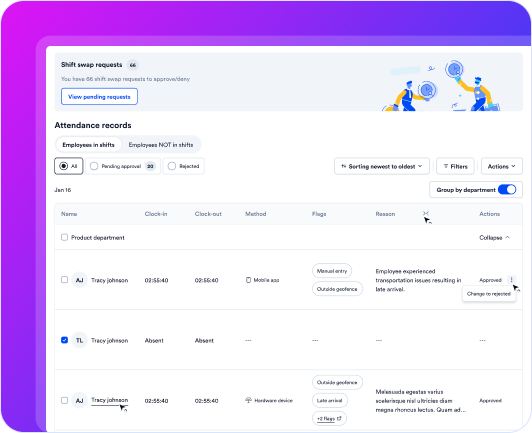
Task: Uncheck the selected TL Tracy johnson row
Action: 64,340
